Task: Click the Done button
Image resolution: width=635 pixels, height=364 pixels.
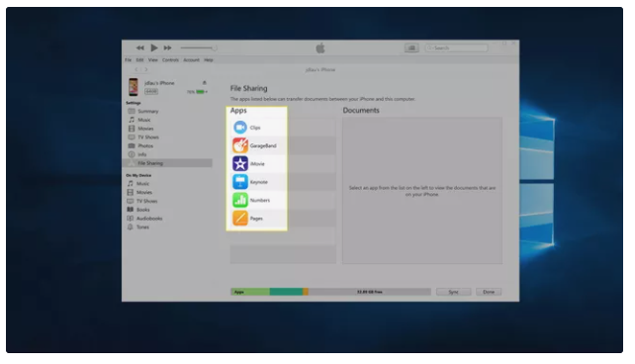Action: [489, 292]
